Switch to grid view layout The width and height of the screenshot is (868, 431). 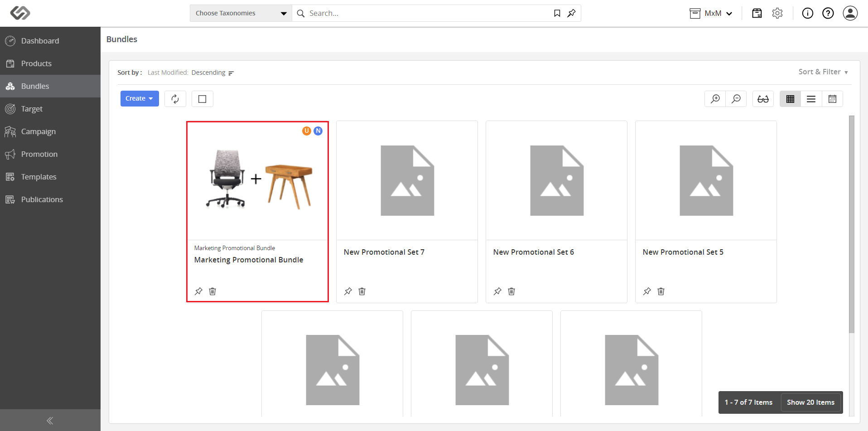click(x=790, y=99)
